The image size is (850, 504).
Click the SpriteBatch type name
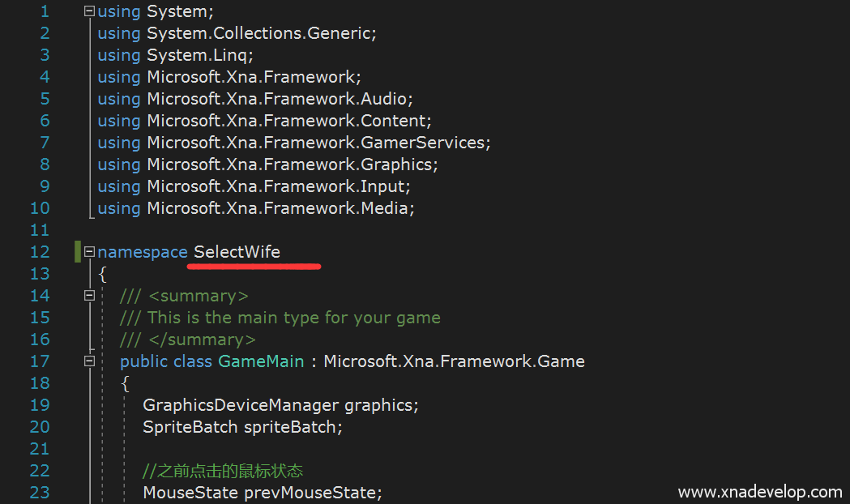point(190,427)
